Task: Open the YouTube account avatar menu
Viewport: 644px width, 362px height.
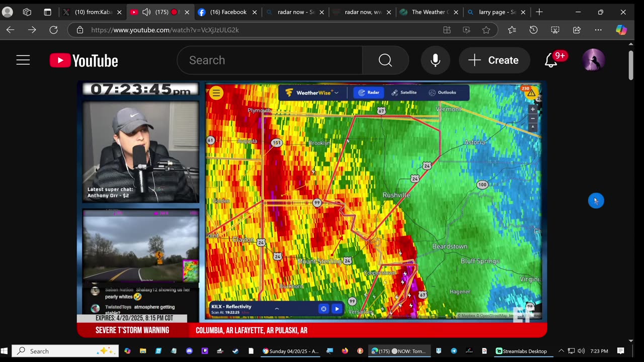Action: [x=594, y=60]
